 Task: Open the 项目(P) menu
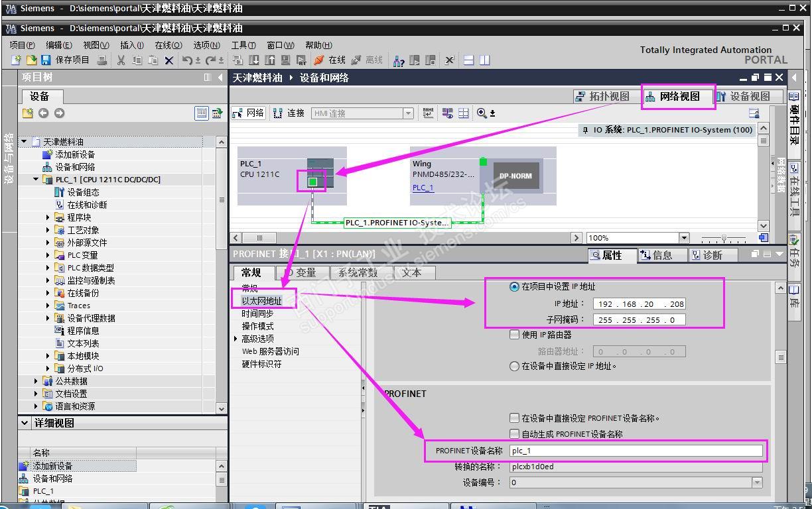(22, 45)
